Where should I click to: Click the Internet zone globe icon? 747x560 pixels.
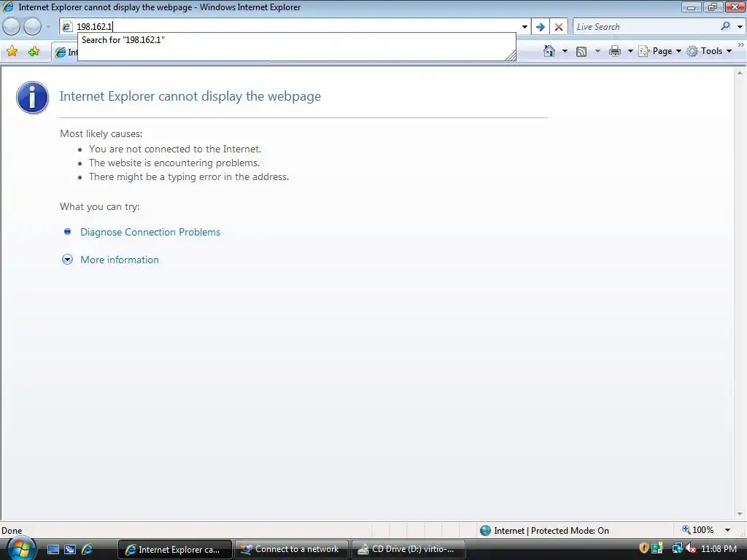(x=485, y=531)
